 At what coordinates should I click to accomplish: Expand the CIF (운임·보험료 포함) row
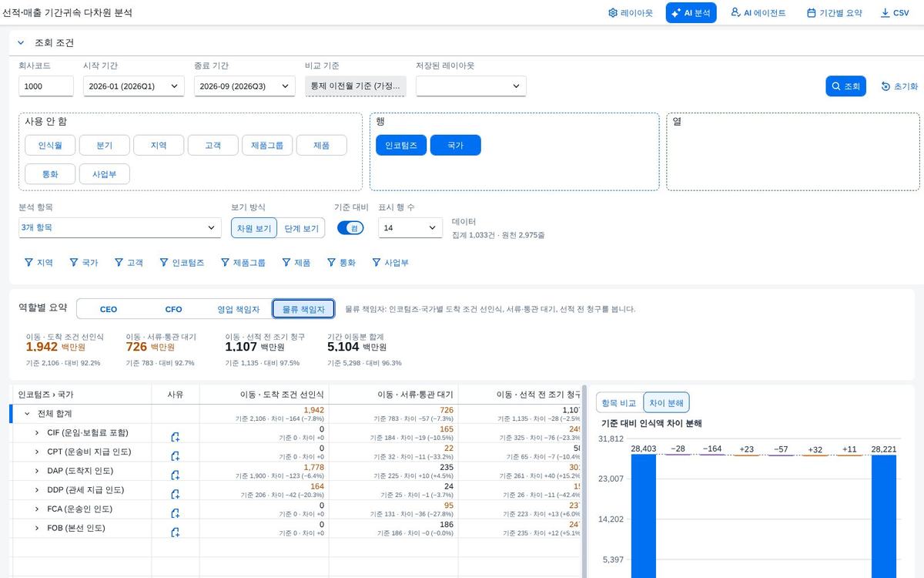36,433
